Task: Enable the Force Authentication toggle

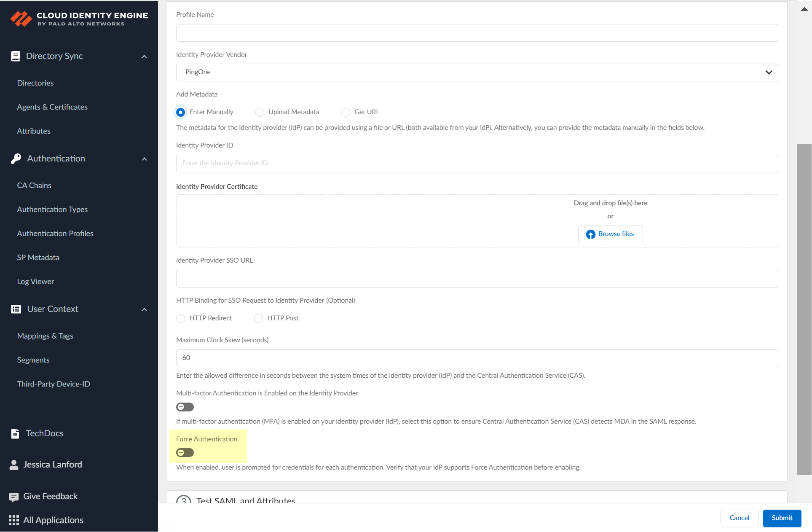Action: click(185, 453)
